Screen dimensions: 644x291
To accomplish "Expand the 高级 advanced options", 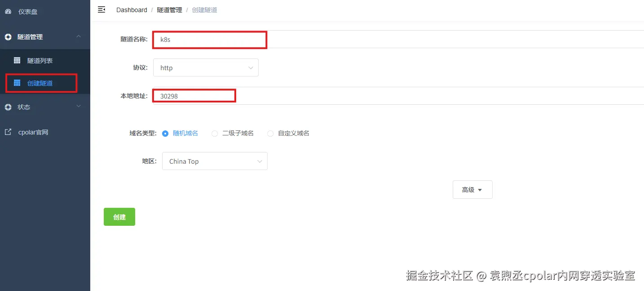I will tap(472, 190).
